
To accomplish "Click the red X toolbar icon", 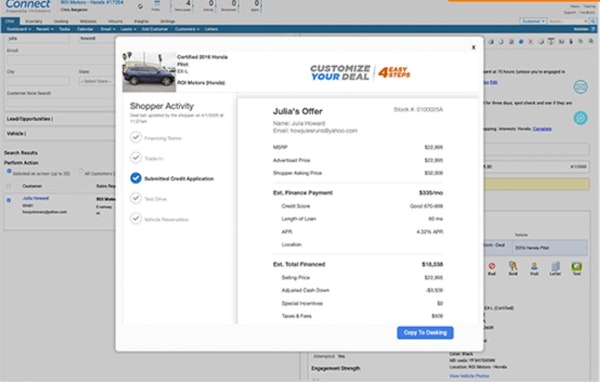I will (531, 42).
